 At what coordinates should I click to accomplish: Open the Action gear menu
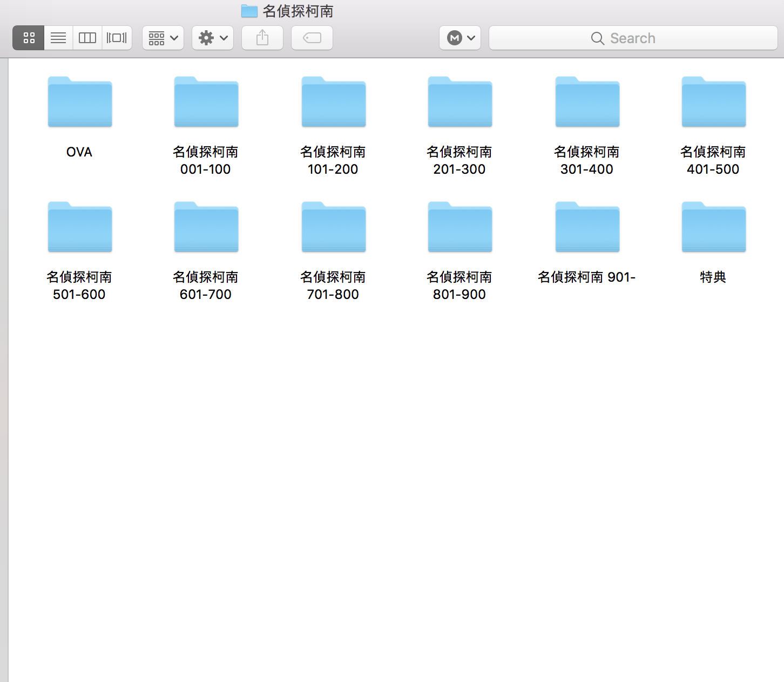click(x=213, y=38)
